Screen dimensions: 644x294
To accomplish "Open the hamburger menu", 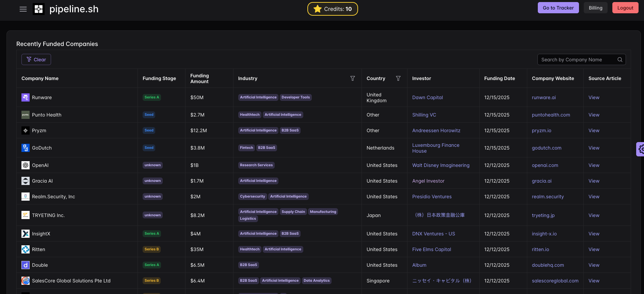I will click(x=23, y=9).
